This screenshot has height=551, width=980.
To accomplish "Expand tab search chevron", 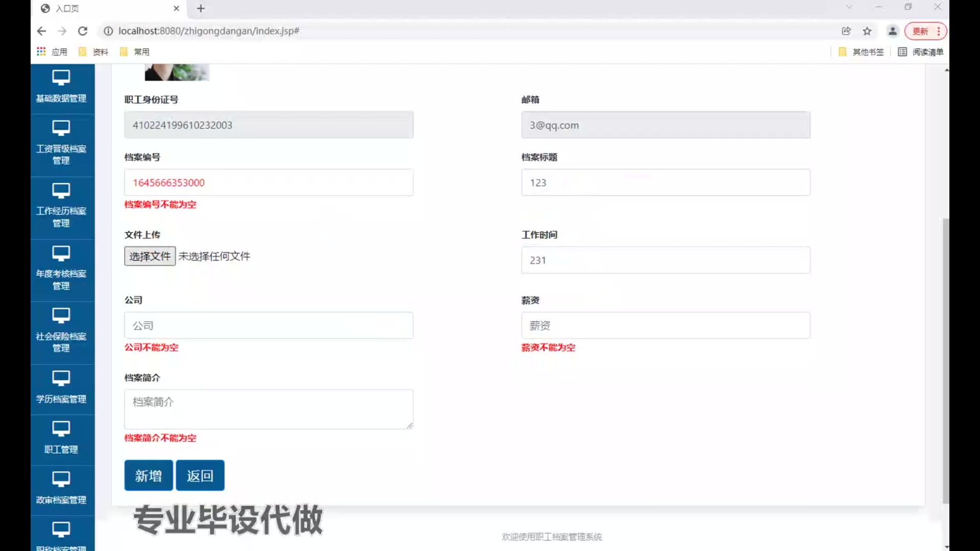I will pos(849,7).
